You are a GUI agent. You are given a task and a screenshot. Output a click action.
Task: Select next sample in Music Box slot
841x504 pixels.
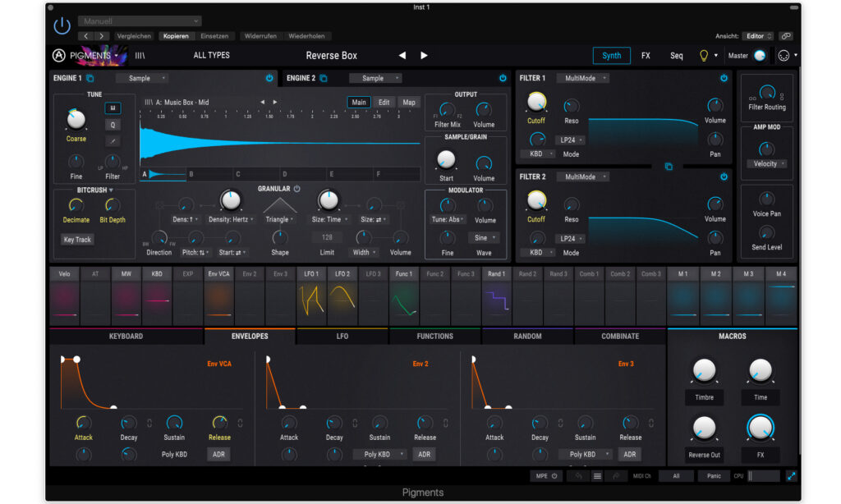pos(275,102)
